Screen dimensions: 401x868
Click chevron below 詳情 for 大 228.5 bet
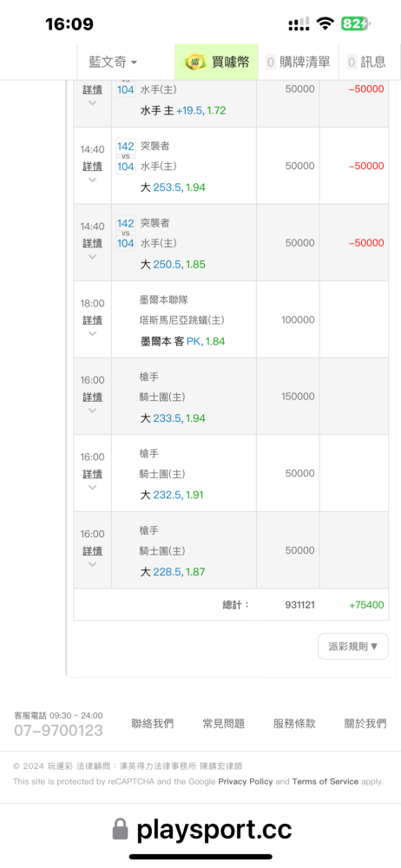click(93, 564)
